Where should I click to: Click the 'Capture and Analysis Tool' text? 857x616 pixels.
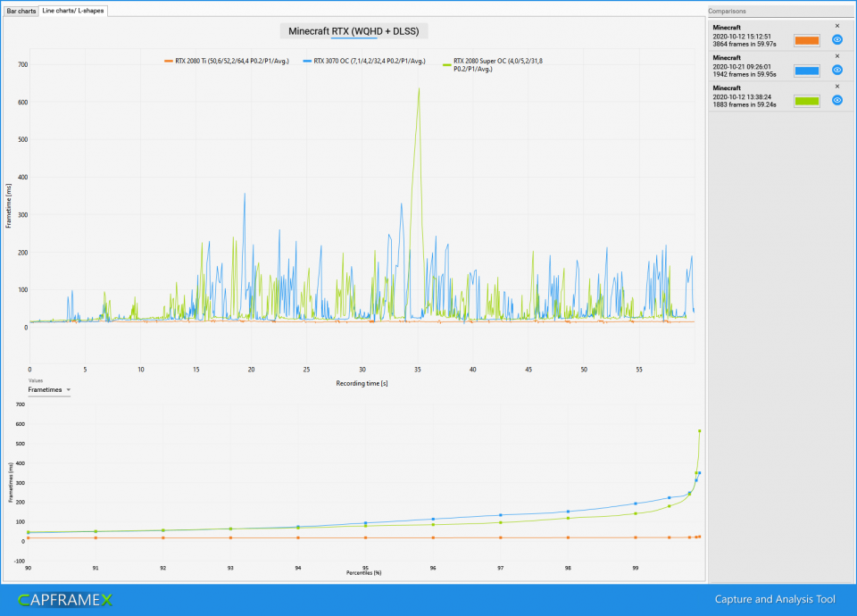(775, 599)
